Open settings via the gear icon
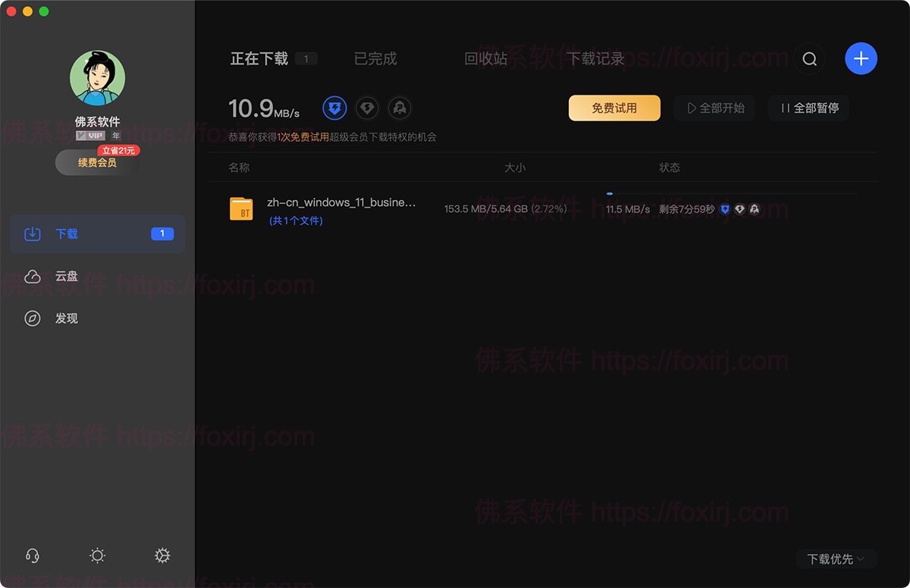The width and height of the screenshot is (910, 588). (x=162, y=555)
